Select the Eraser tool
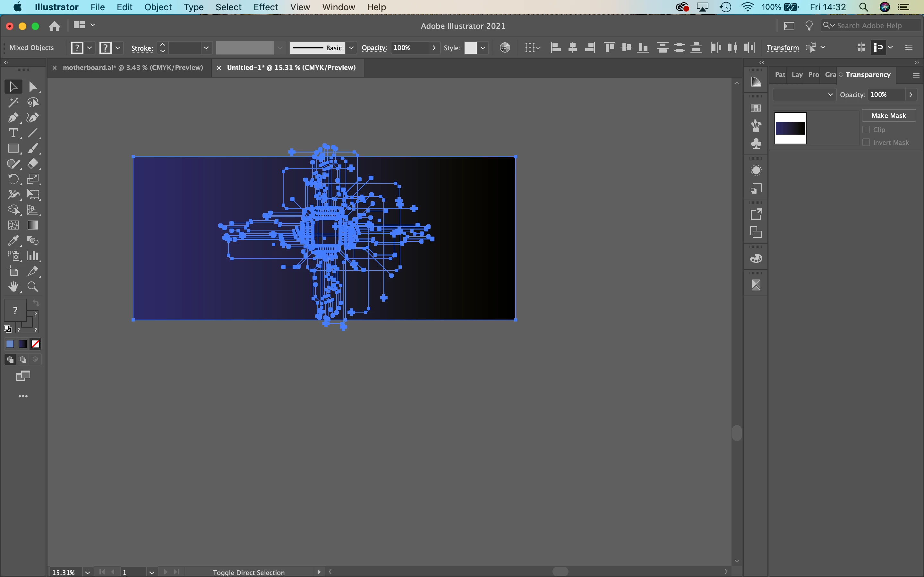This screenshot has height=577, width=924. 33,164
